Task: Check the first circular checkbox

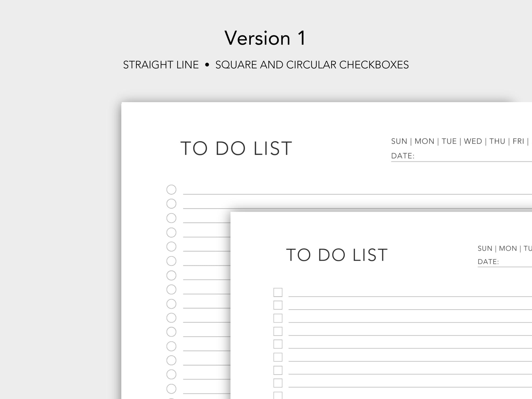Action: point(171,190)
